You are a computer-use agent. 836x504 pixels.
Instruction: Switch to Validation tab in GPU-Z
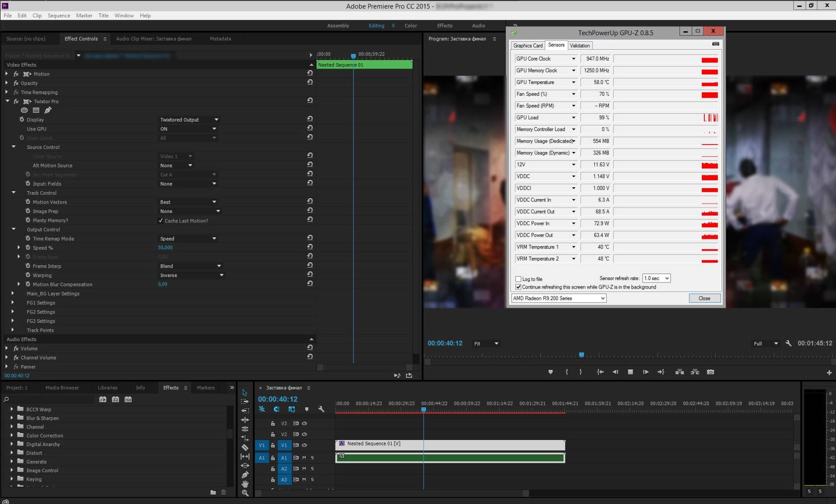(580, 45)
